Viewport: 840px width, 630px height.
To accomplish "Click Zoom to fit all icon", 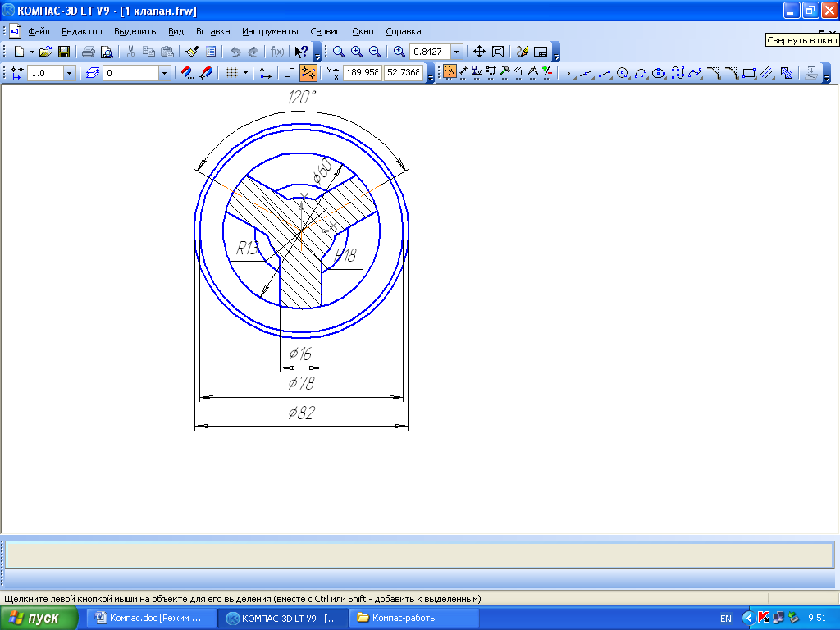I will (497, 52).
